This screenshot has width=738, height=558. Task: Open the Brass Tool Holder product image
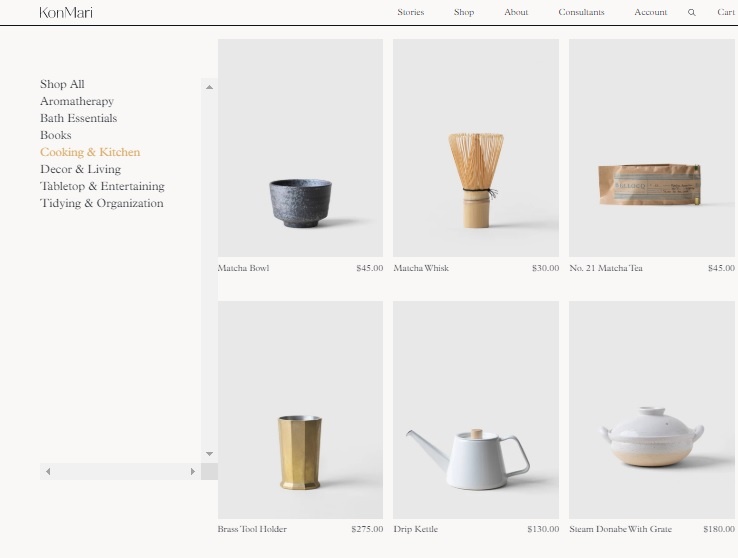(300, 410)
